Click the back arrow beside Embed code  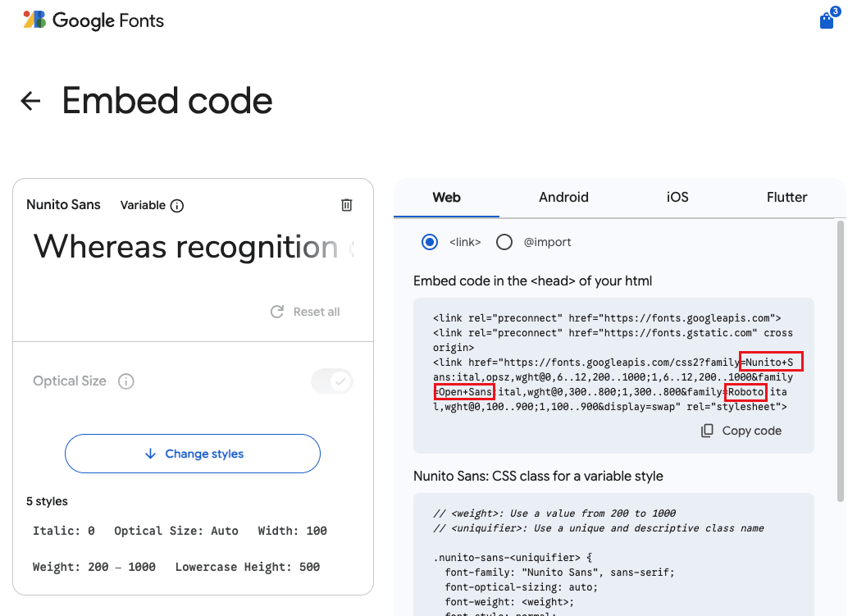pyautogui.click(x=30, y=101)
